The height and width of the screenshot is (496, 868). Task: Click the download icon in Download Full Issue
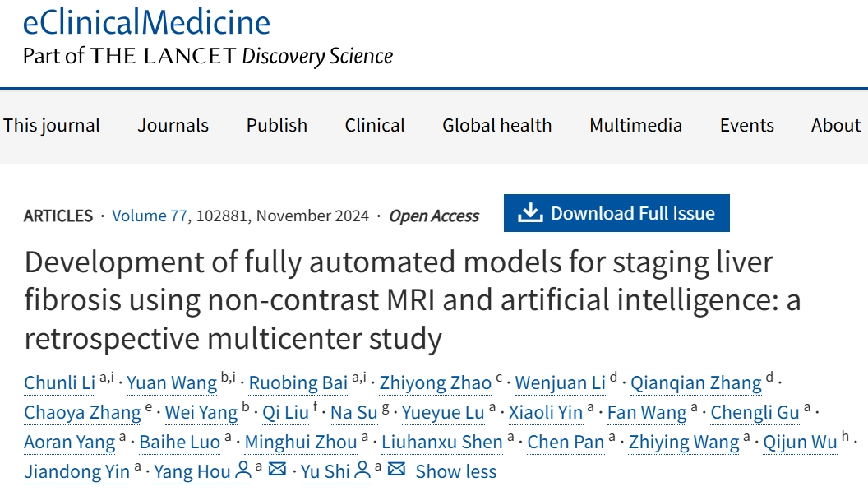pos(530,213)
